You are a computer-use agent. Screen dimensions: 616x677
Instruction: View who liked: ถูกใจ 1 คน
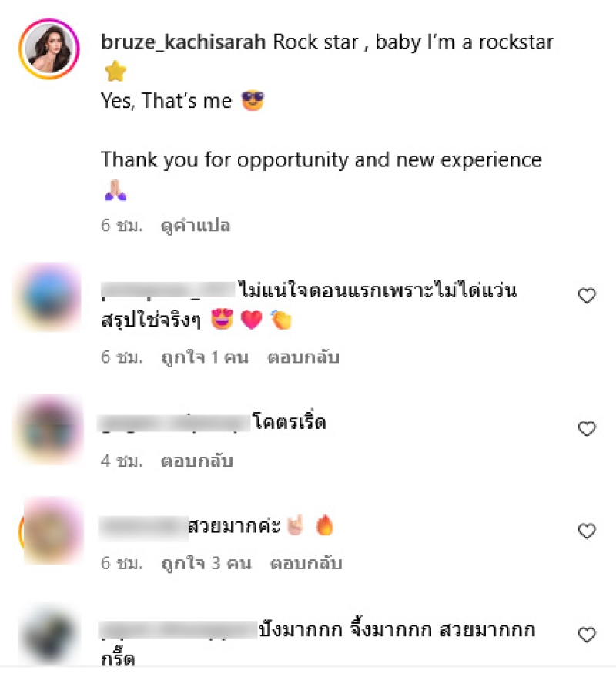(205, 357)
